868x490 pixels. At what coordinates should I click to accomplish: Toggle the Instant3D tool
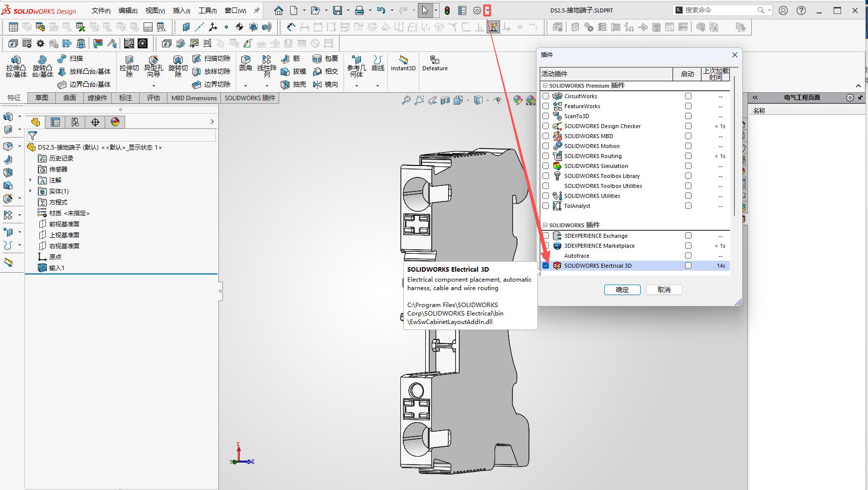(x=403, y=64)
